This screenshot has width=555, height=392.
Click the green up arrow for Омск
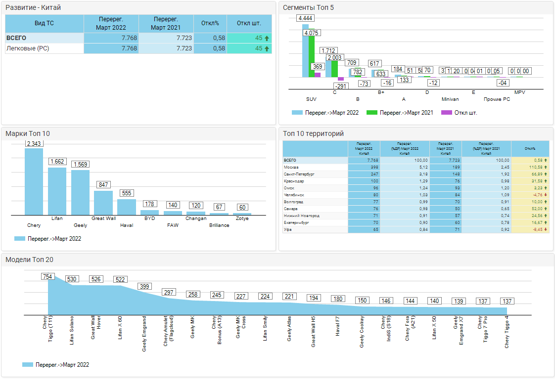point(546,188)
